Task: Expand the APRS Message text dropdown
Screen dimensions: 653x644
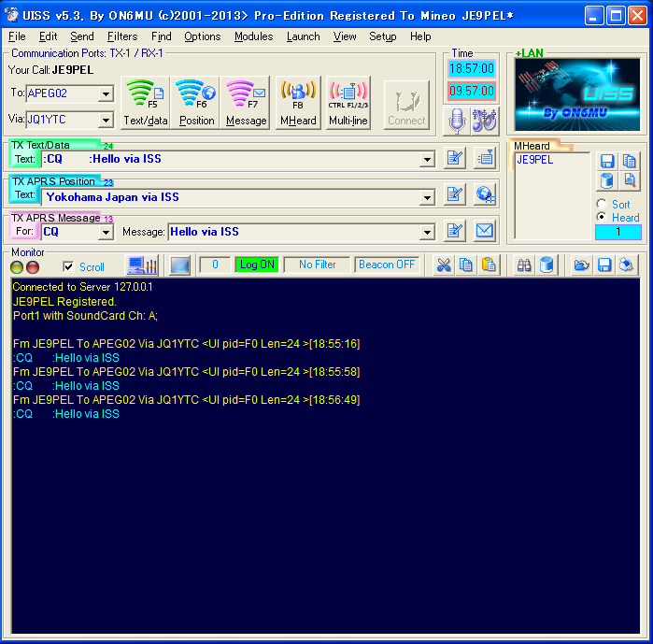Action: click(x=427, y=233)
